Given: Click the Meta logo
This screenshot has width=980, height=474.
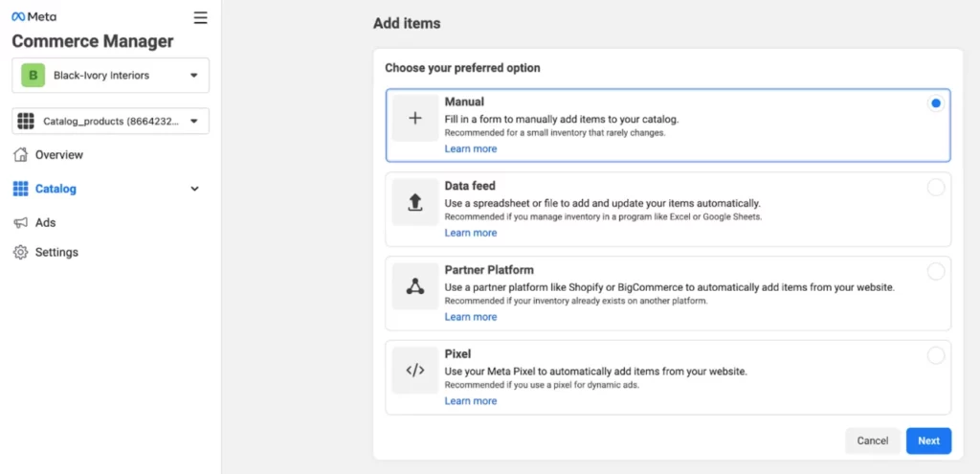Looking at the screenshot, I should [x=33, y=17].
